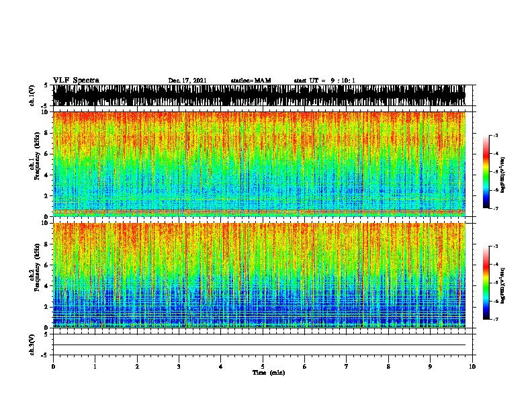Click the "5" tick on ch.1(V) axis
The height and width of the screenshot is (411, 532).
[x=47, y=85]
